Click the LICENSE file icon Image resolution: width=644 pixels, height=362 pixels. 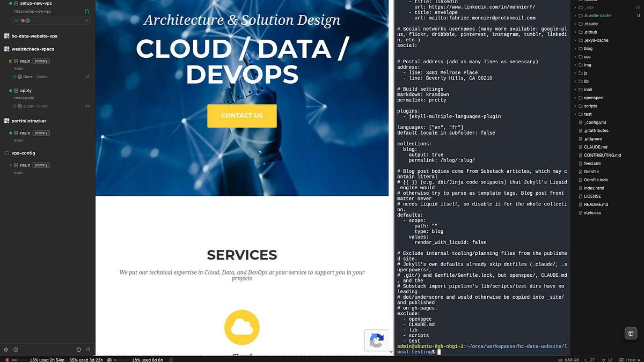coord(580,196)
